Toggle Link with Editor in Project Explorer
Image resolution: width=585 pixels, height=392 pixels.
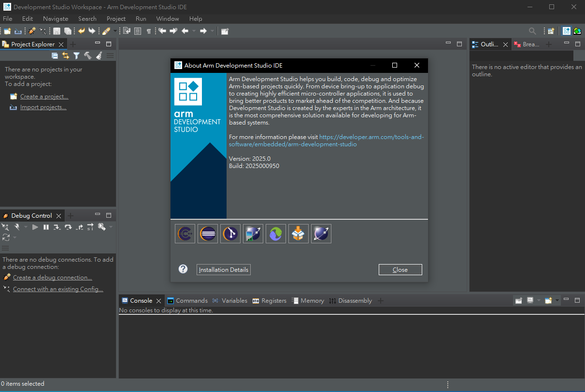[x=66, y=56]
